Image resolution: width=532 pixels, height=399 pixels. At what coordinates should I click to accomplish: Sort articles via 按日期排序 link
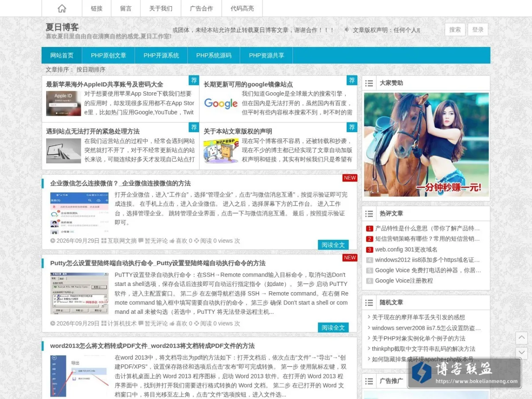[x=91, y=70]
